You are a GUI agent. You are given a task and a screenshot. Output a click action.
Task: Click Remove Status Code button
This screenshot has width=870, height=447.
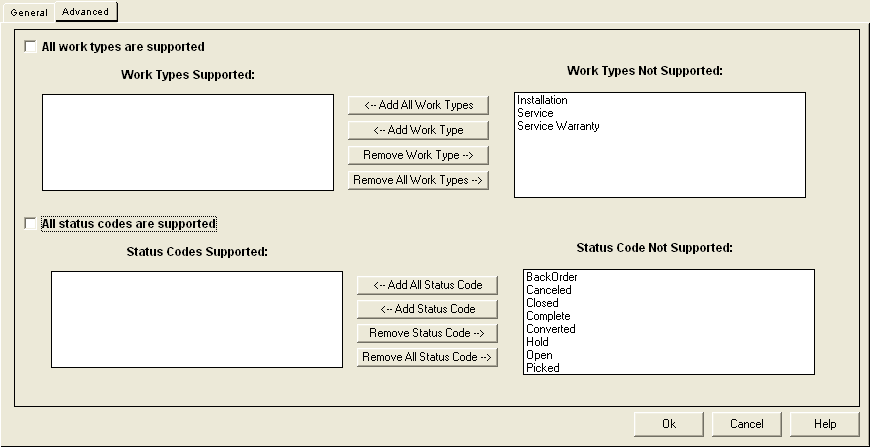click(x=427, y=333)
